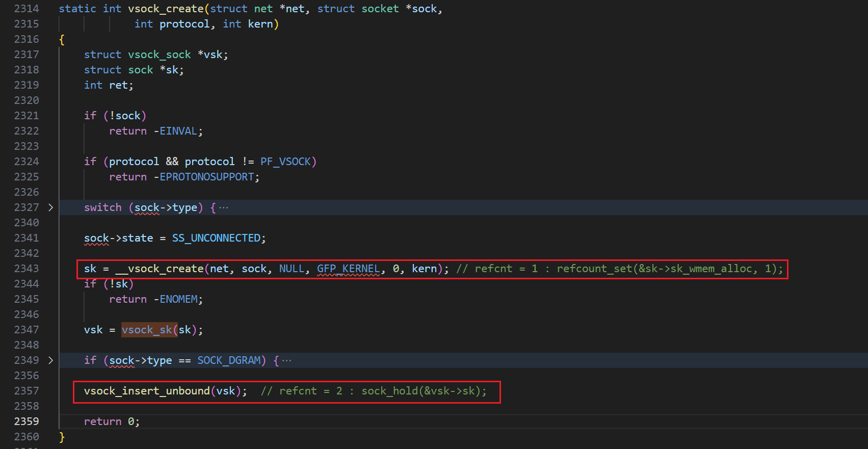Click the highlighted vsock_sk call
This screenshot has height=449, width=868.
point(147,330)
